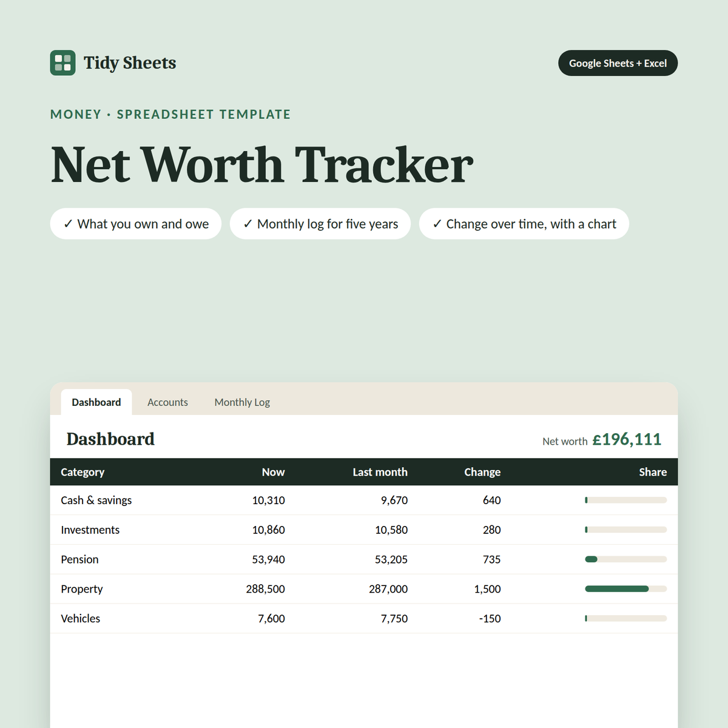Image resolution: width=728 pixels, height=728 pixels.
Task: Select the Pension row label
Action: [79, 559]
